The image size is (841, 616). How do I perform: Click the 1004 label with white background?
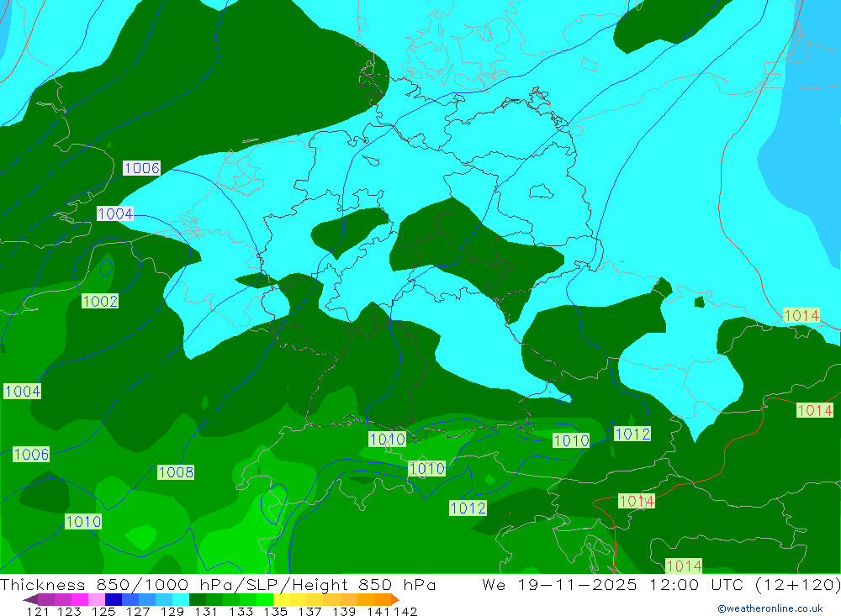point(115,214)
